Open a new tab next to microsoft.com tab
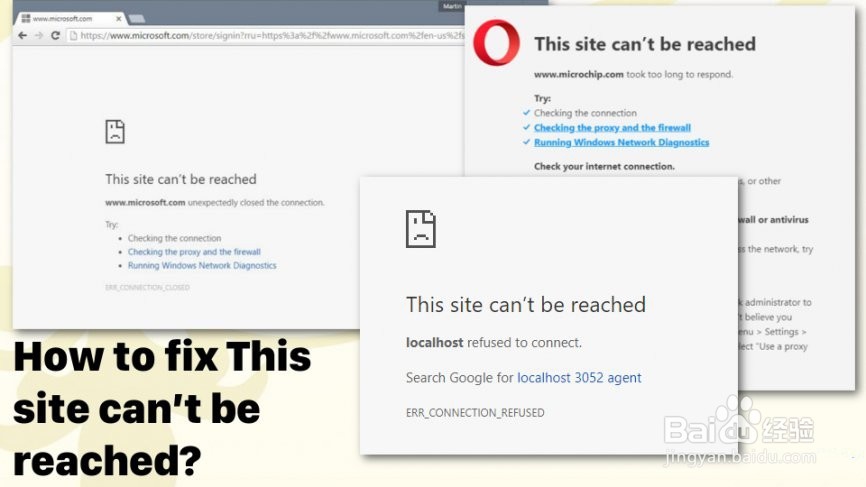 point(137,19)
